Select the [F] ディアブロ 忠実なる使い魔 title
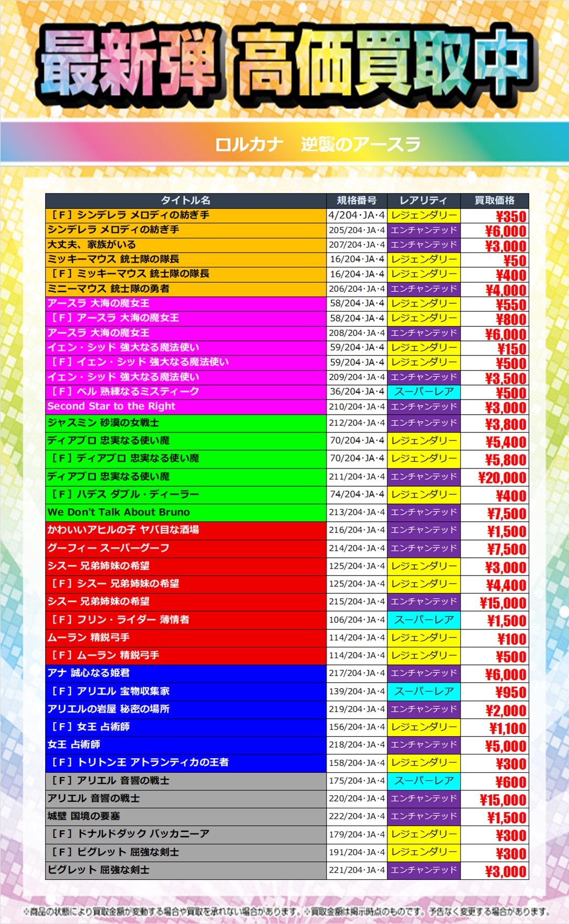This screenshot has width=569, height=924. tap(126, 458)
